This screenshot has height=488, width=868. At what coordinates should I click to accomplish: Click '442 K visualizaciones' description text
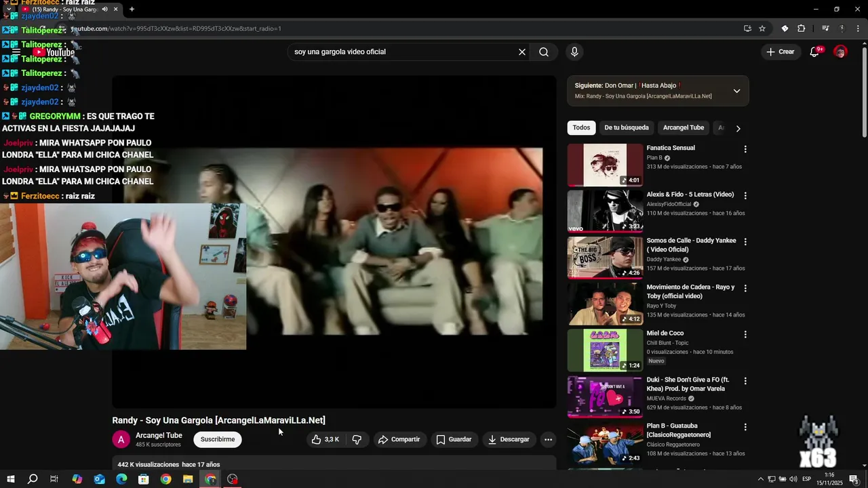pyautogui.click(x=148, y=465)
